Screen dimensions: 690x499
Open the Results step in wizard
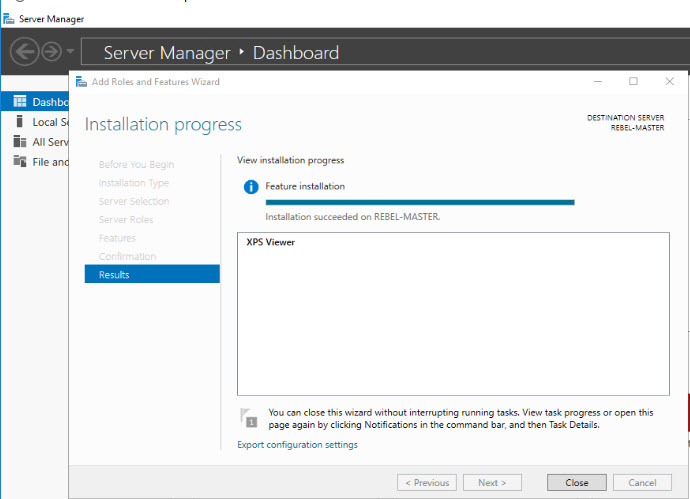pos(152,274)
